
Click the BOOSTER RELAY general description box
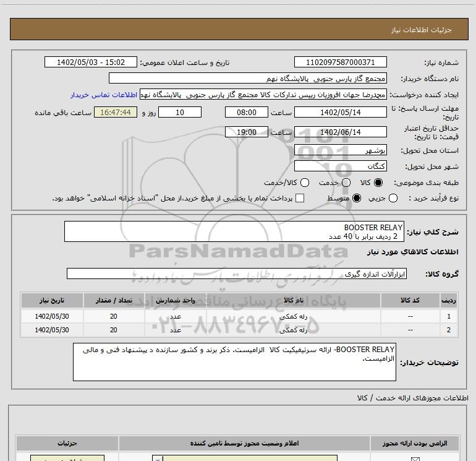(234, 231)
